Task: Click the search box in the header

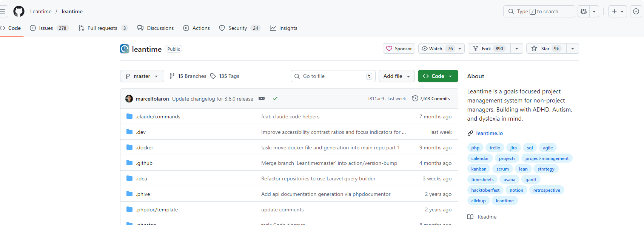Action: [539, 11]
